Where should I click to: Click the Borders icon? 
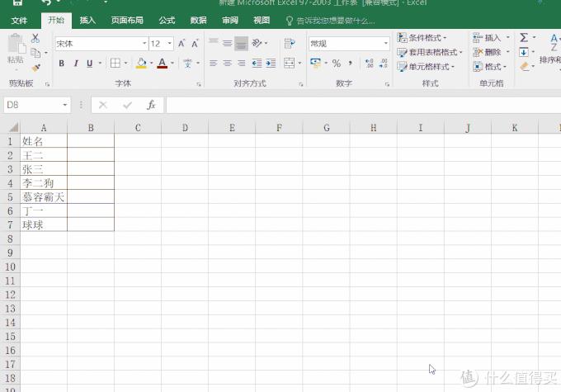115,64
